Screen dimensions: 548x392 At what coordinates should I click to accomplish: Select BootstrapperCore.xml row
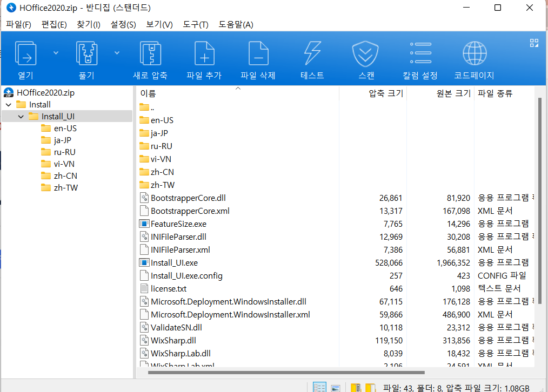[x=336, y=211]
